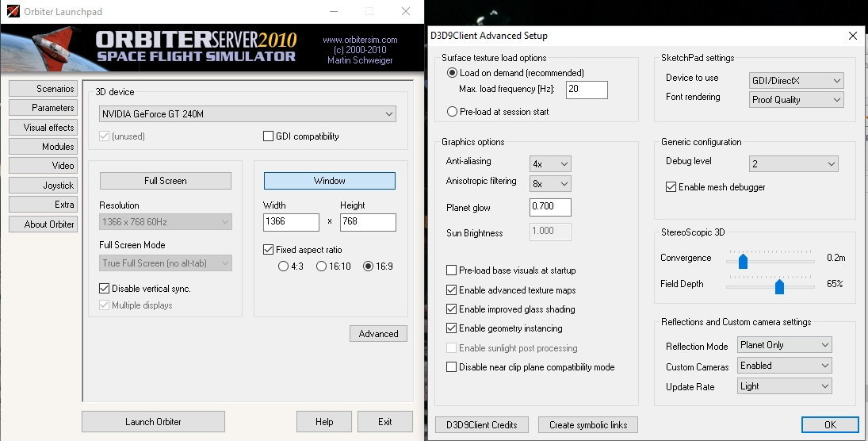Image resolution: width=868 pixels, height=441 pixels.
Task: Select Pre-load at session start option
Action: [453, 112]
